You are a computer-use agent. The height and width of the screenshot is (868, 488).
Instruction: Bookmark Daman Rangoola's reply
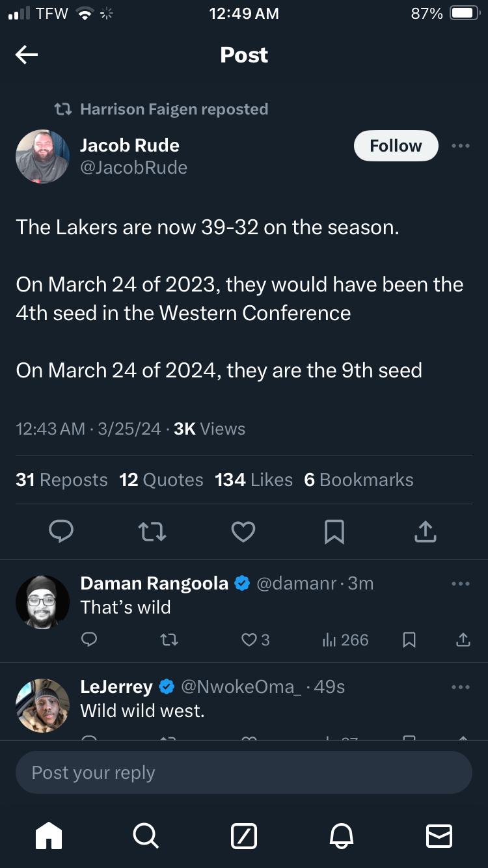[409, 640]
